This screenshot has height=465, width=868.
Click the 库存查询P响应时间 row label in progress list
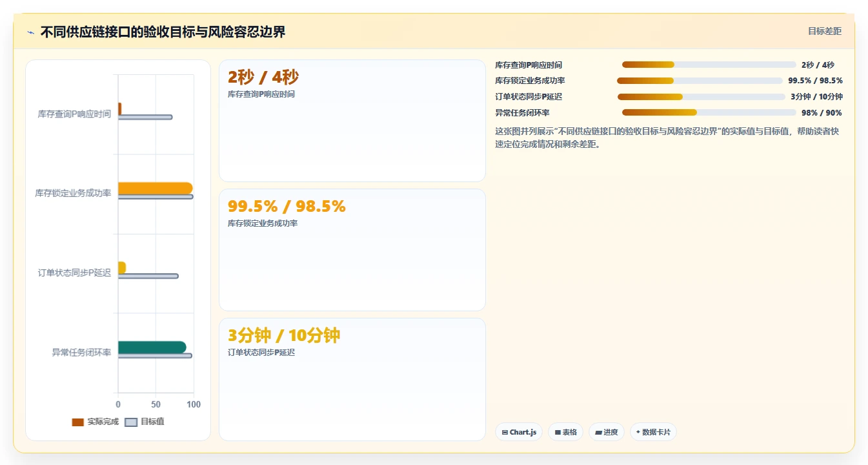tap(529, 65)
